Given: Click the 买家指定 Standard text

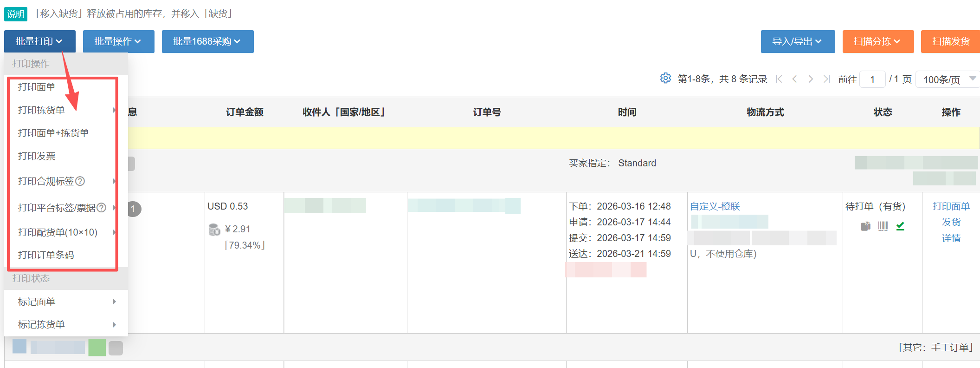Looking at the screenshot, I should (x=612, y=163).
